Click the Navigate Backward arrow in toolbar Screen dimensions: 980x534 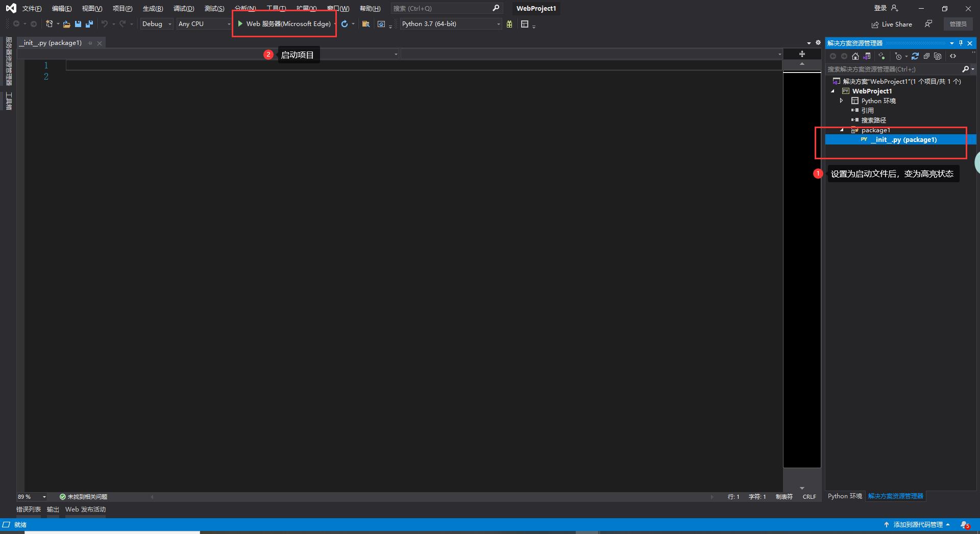[x=16, y=24]
